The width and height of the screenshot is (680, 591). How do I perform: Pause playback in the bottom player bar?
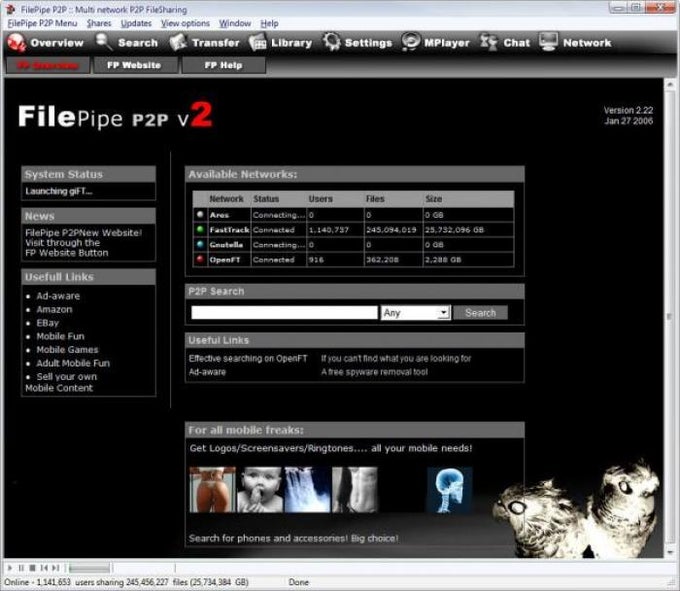click(x=21, y=568)
